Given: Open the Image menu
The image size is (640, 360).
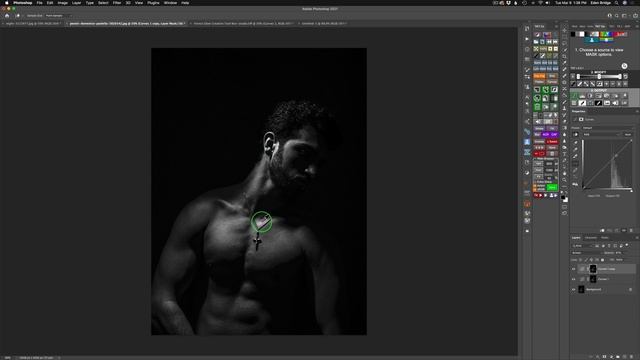Looking at the screenshot, I should coord(62,3).
